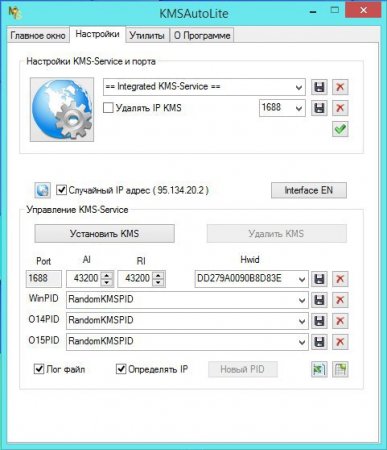Click the Установить KMS button
Screen dimensions: 387x450
pos(104,233)
